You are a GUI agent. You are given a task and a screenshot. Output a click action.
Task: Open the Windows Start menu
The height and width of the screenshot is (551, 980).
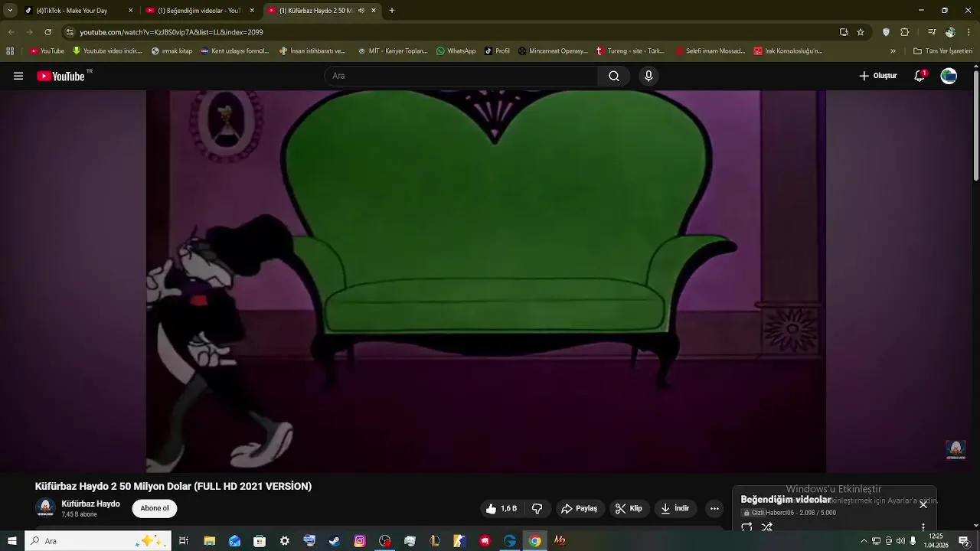(x=11, y=541)
